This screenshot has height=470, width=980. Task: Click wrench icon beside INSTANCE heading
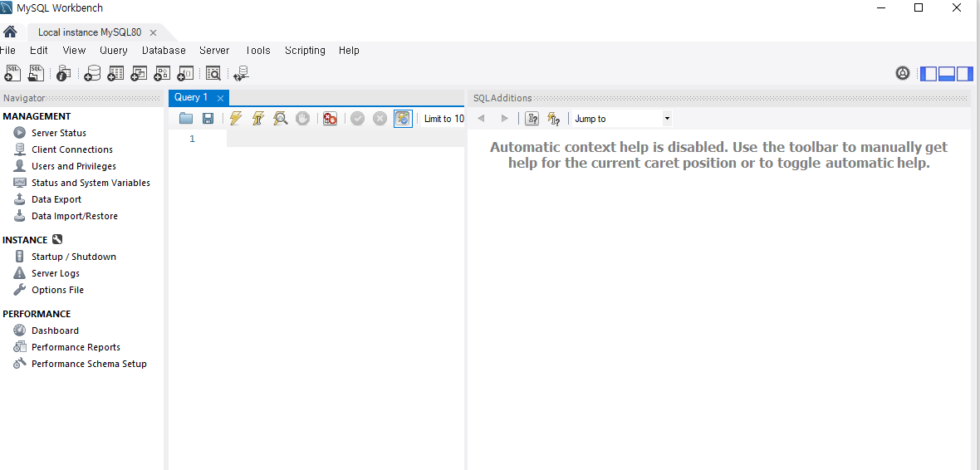57,239
